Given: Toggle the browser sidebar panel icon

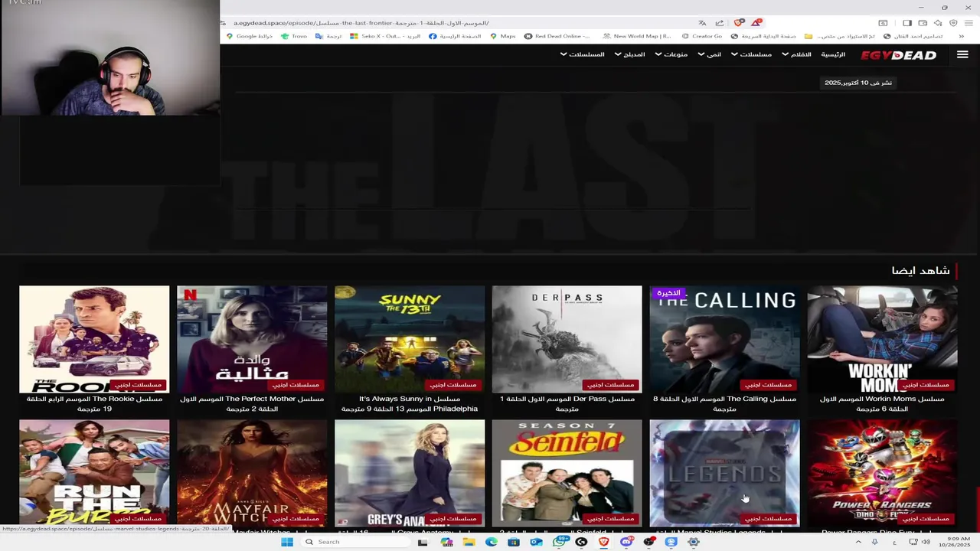Looking at the screenshot, I should 907,23.
